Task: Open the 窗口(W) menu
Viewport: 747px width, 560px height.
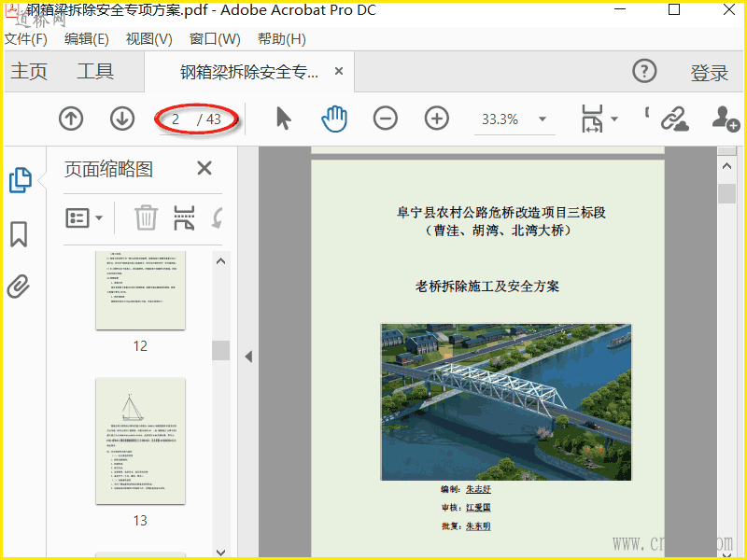Action: (215, 39)
